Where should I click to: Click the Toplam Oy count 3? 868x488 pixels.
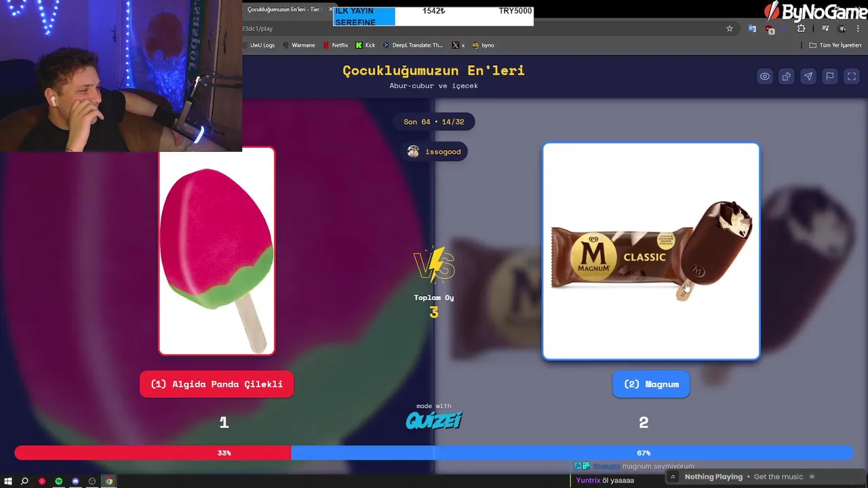[434, 312]
